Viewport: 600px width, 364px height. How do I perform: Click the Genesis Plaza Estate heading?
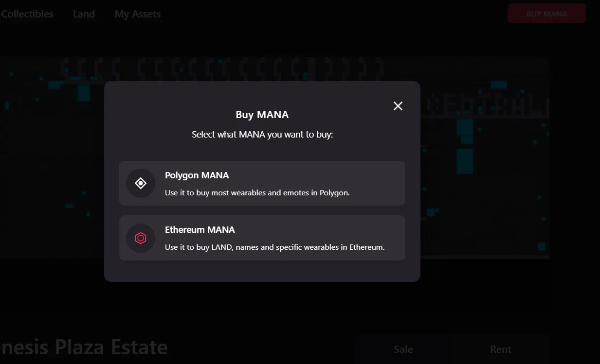pyautogui.click(x=84, y=347)
